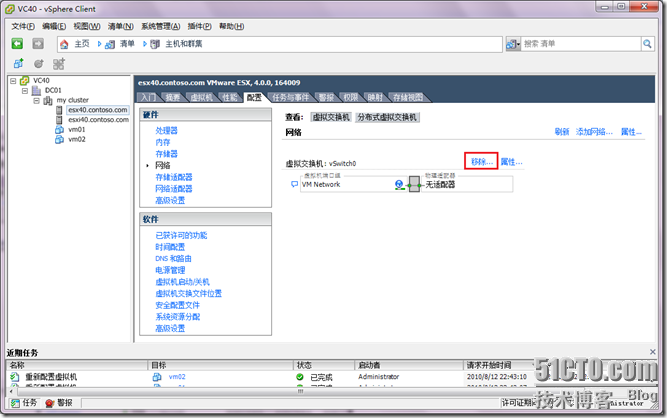667x418 pixels.
Task: Select the 分布式虚拟交换机 view button
Action: pyautogui.click(x=388, y=117)
